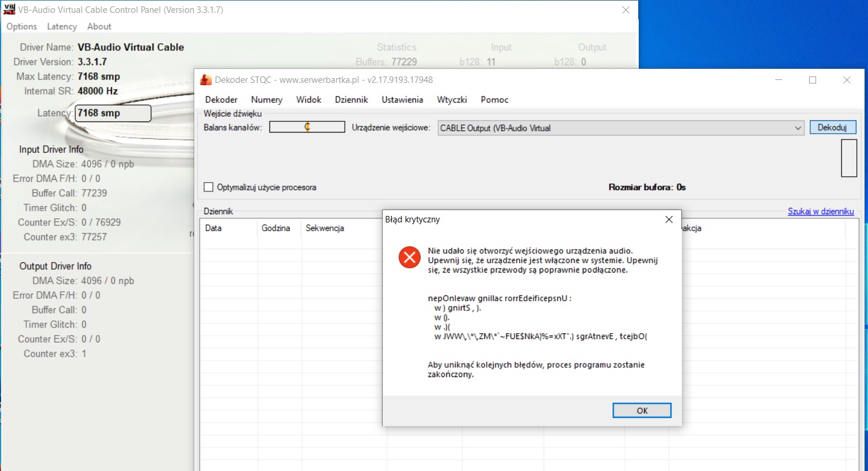This screenshot has height=471, width=868.
Task: Open Latency menu in VB-Audio Control Panel
Action: (62, 26)
